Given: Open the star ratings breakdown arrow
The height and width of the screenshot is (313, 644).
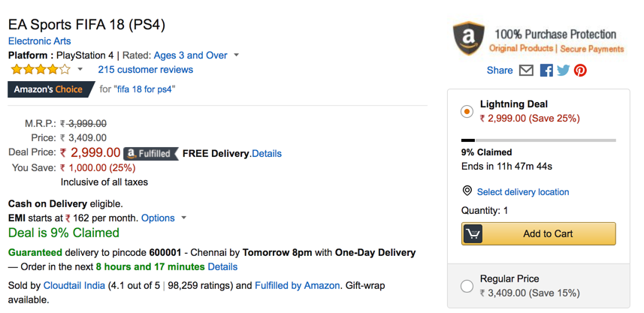Looking at the screenshot, I should pyautogui.click(x=80, y=70).
